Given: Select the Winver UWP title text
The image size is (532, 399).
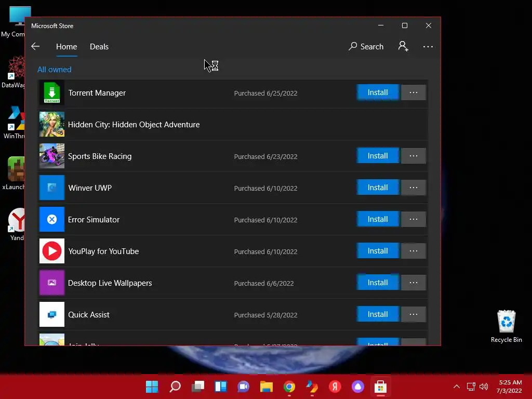Looking at the screenshot, I should (90, 188).
